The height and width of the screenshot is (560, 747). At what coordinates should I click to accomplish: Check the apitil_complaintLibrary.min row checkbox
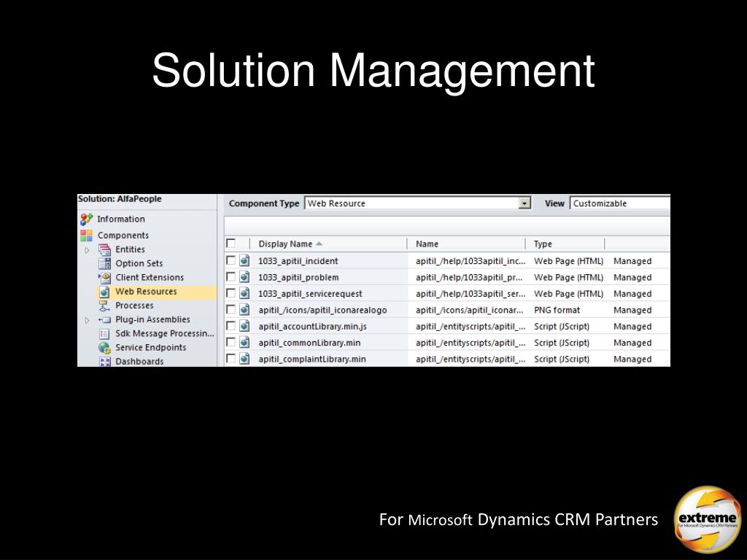pyautogui.click(x=231, y=358)
